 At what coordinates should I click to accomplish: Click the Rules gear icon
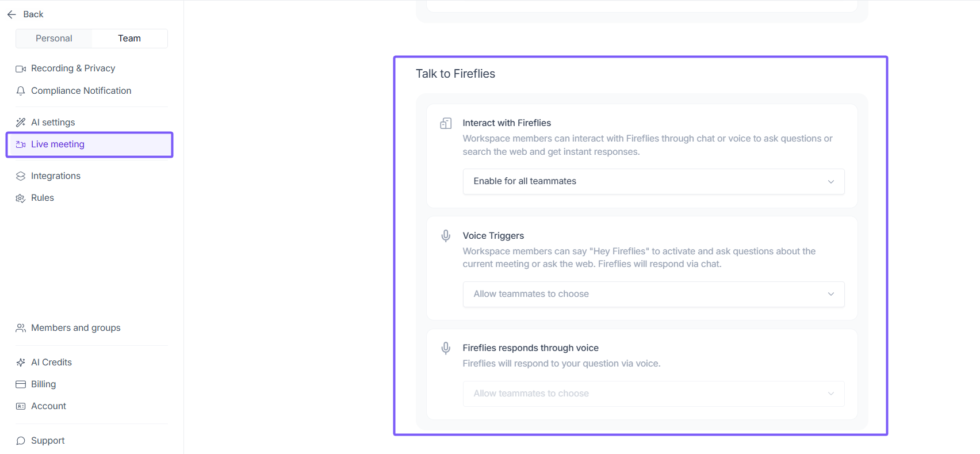pos(21,198)
